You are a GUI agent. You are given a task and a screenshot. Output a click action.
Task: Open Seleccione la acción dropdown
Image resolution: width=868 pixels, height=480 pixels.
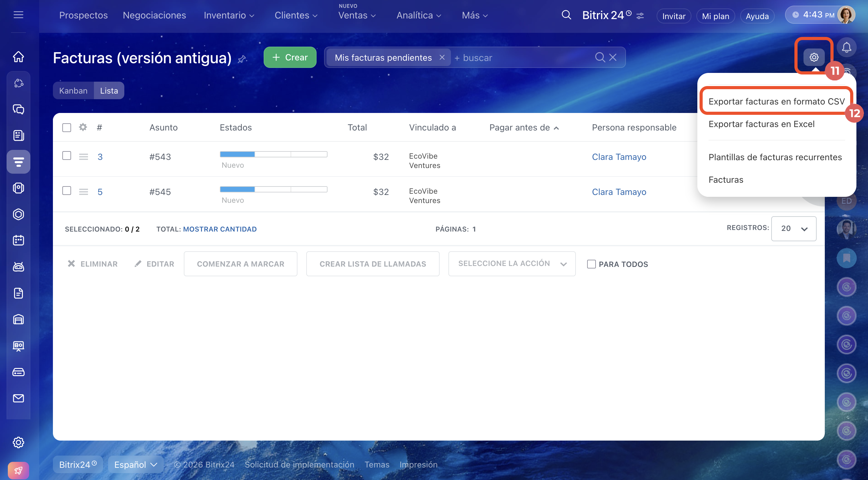click(512, 263)
